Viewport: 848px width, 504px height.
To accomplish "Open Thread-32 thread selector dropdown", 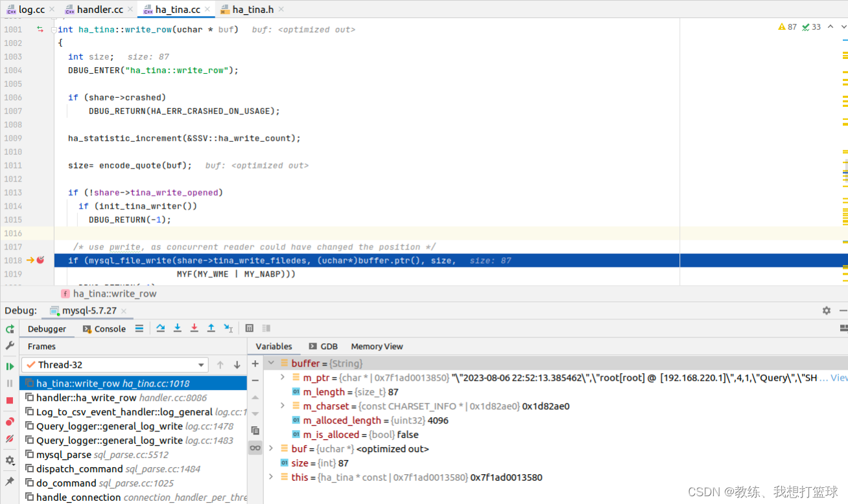I will (x=115, y=365).
